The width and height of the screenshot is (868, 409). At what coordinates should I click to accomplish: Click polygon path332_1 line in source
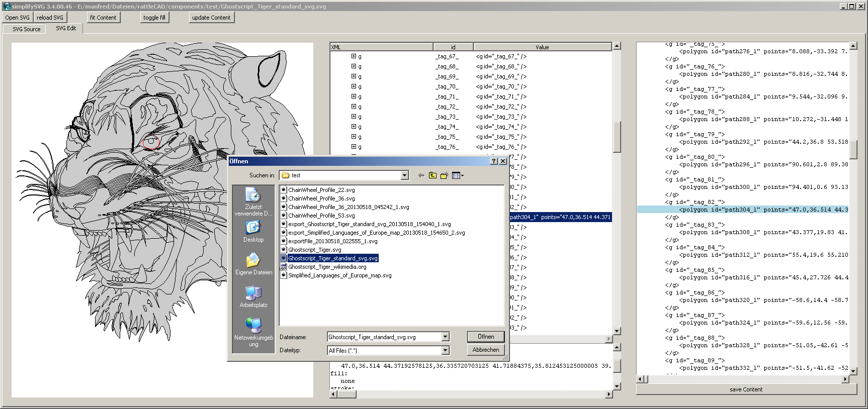pos(763,368)
